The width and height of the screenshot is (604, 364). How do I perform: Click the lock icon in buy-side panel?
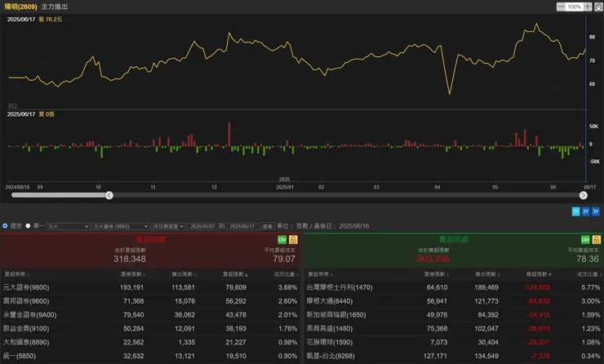(x=293, y=240)
